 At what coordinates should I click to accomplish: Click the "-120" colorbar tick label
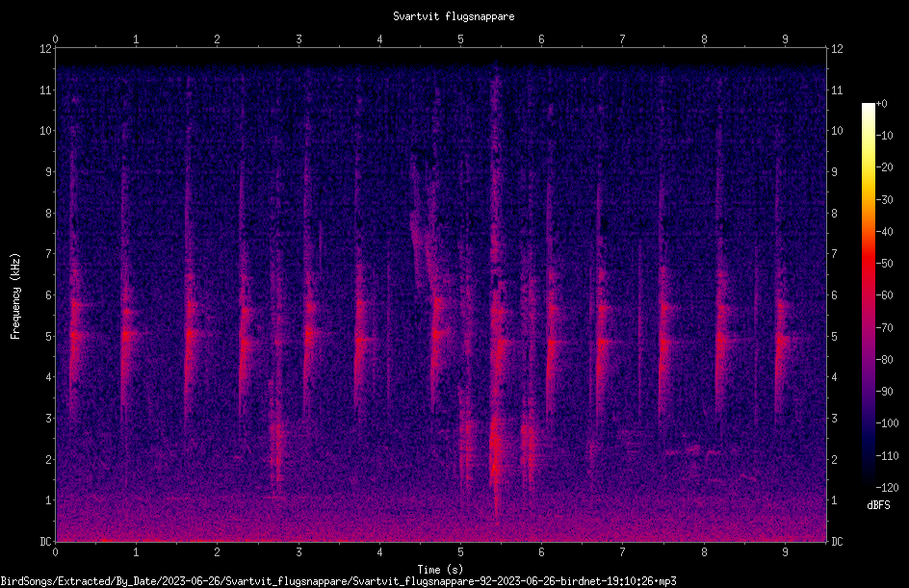(888, 488)
